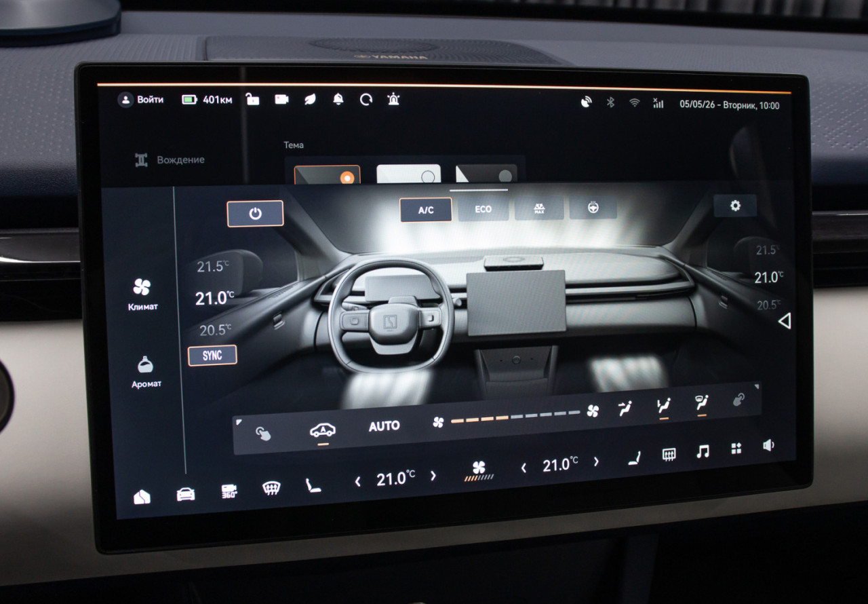Screen dimensions: 868x604
Task: Open the 360° camera view icon
Action: (x=229, y=492)
